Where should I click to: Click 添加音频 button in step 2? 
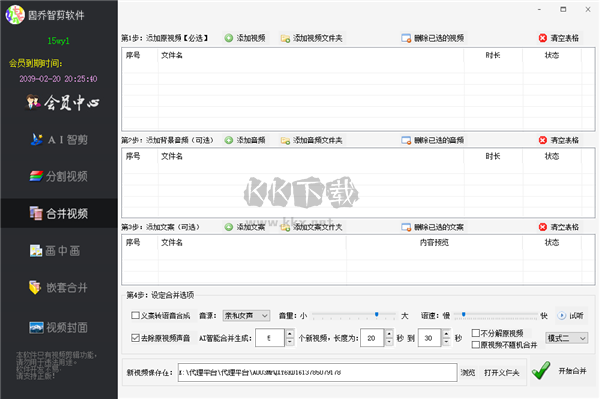click(x=245, y=140)
